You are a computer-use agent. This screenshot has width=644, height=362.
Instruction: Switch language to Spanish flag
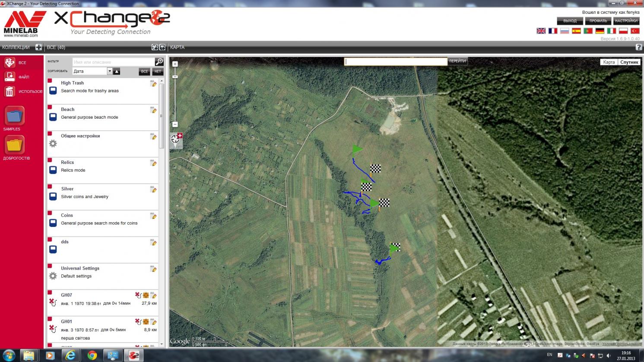(576, 31)
